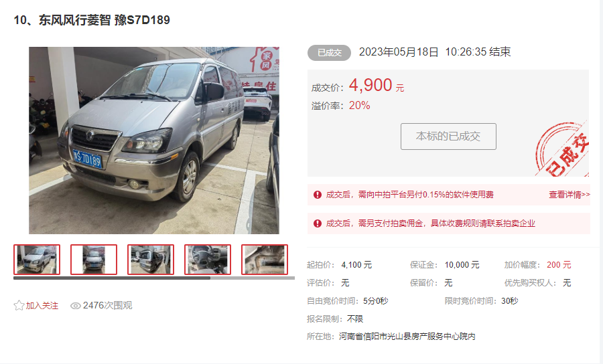This screenshot has width=603, height=364.
Task: Click the gray 已成交 status badge
Action: 329,53
